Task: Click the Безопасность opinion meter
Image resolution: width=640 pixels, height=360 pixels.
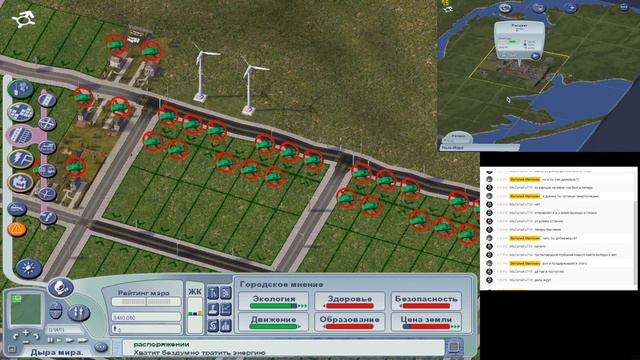Action: [x=426, y=301]
